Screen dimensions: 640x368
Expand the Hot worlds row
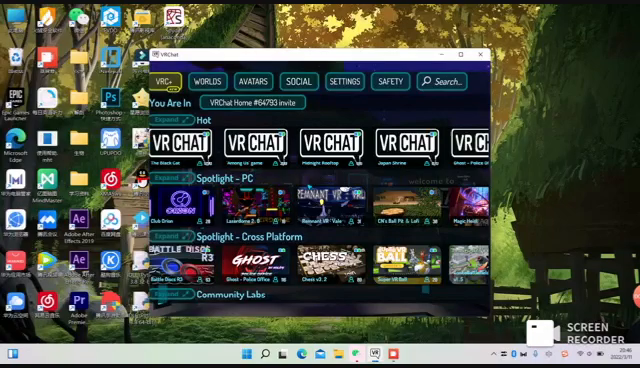172,120
